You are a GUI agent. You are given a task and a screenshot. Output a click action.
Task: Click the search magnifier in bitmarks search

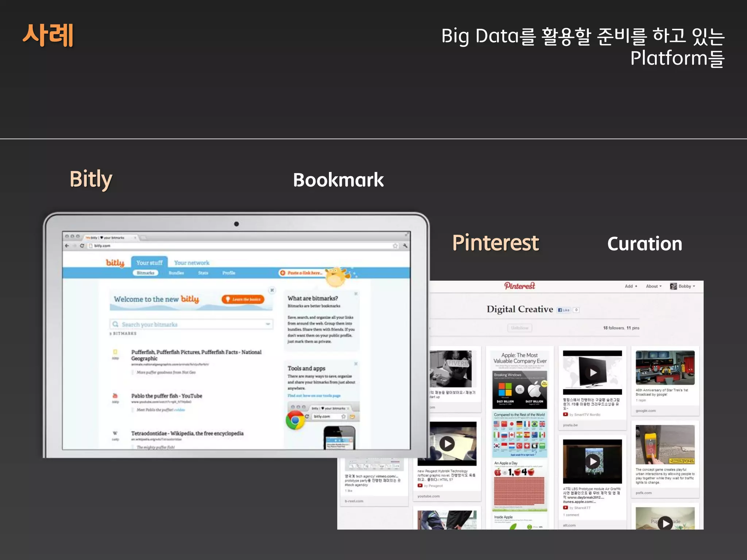pos(115,324)
